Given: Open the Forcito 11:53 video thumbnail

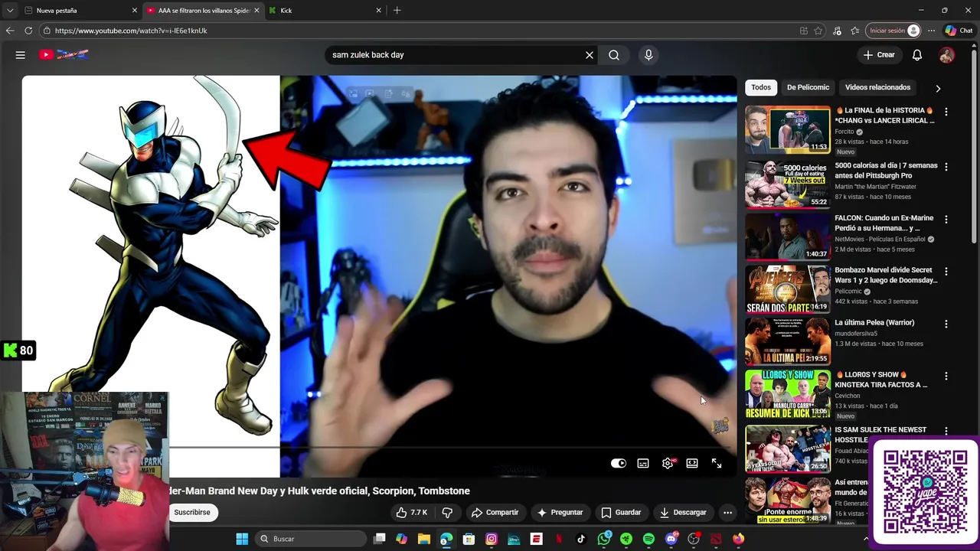Looking at the screenshot, I should coord(788,130).
